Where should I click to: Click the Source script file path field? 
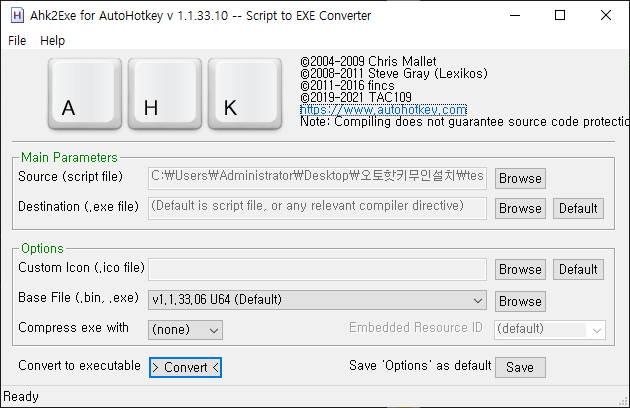317,178
